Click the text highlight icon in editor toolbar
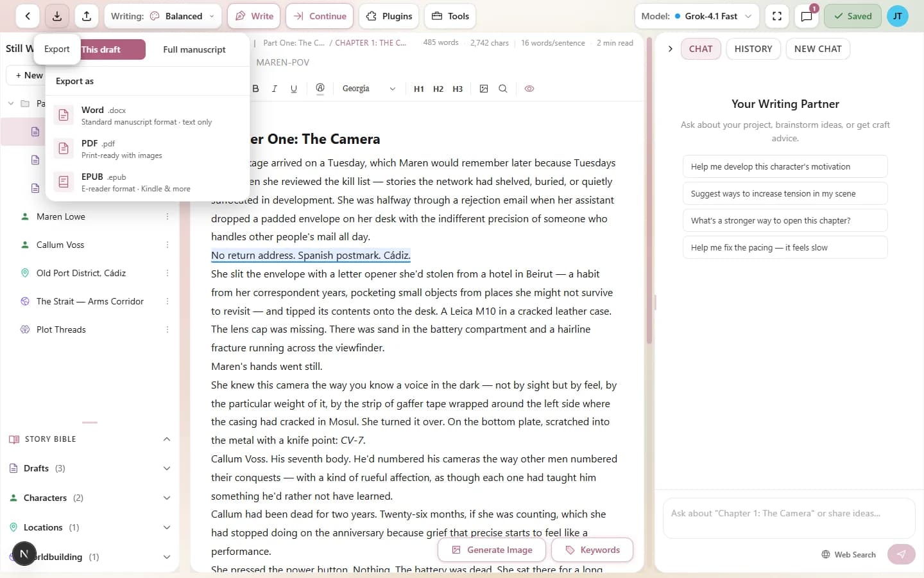Viewport: 924px width, 578px height. pyautogui.click(x=320, y=89)
